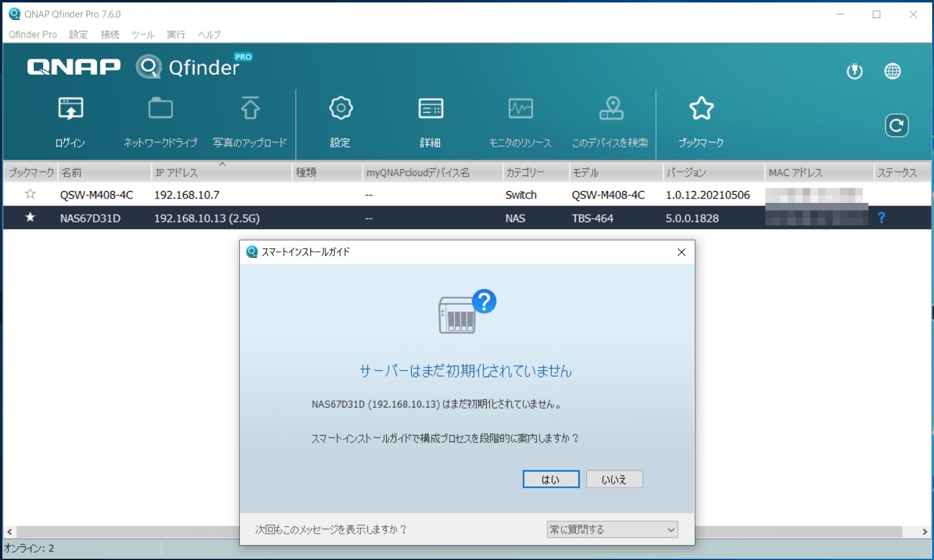This screenshot has width=934, height=560.
Task: Click the NAS category cell
Action: coord(515,218)
